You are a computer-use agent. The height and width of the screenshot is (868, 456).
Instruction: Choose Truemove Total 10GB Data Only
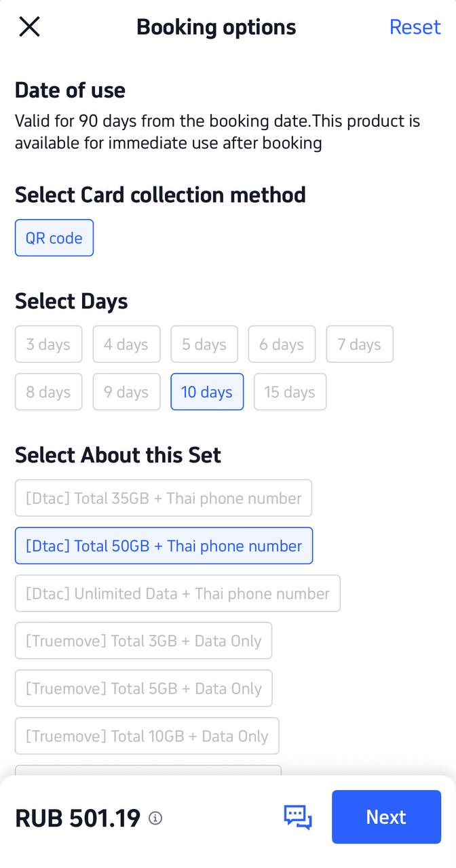coord(147,736)
